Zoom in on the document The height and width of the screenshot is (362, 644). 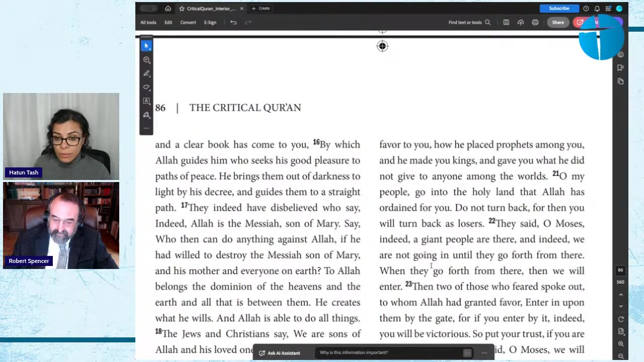pyautogui.click(x=620, y=344)
